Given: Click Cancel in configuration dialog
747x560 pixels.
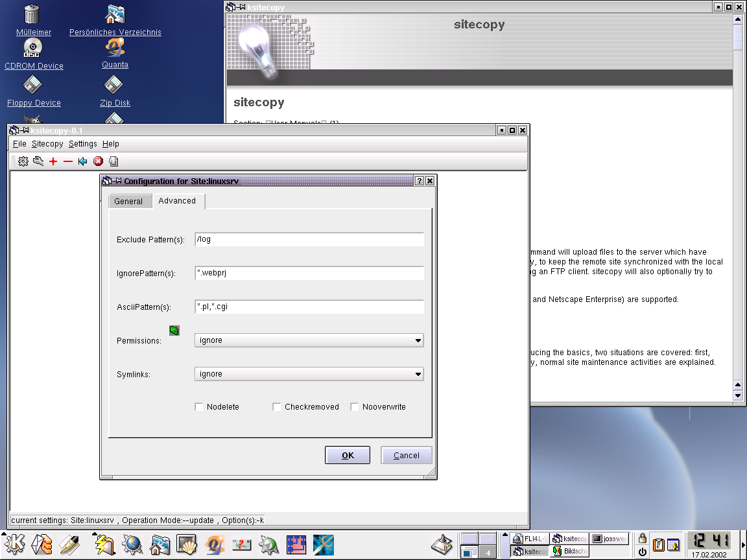Looking at the screenshot, I should pyautogui.click(x=407, y=455).
